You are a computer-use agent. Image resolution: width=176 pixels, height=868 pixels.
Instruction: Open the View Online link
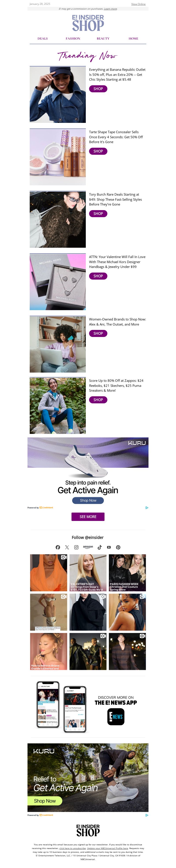[138, 4]
